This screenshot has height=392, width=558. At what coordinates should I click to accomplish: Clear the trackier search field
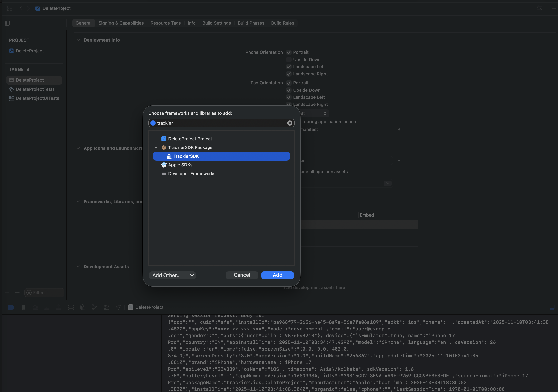click(x=290, y=123)
